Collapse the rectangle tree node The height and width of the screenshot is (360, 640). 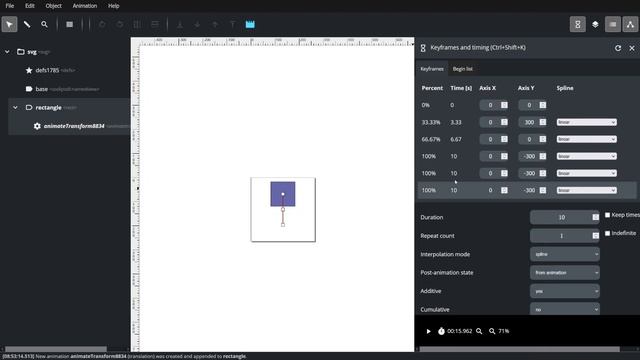[16, 108]
